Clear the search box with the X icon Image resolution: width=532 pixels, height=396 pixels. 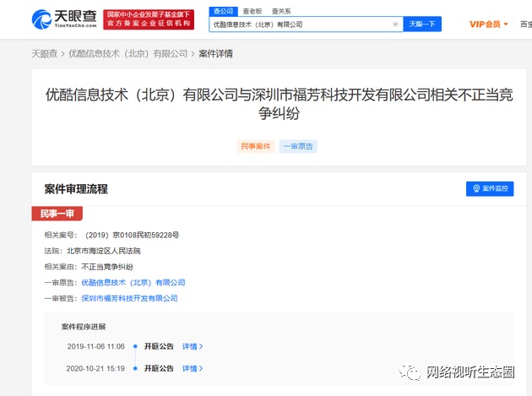pos(395,24)
